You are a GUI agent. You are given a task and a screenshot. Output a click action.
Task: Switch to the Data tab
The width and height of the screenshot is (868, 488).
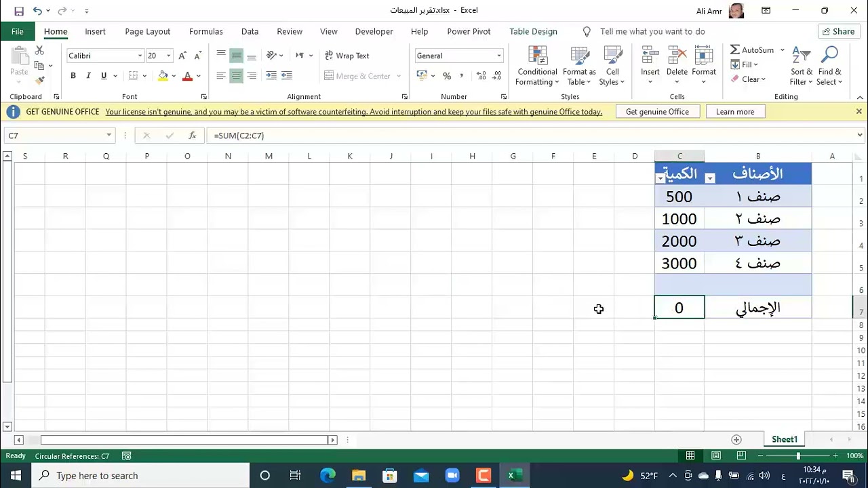click(x=250, y=31)
